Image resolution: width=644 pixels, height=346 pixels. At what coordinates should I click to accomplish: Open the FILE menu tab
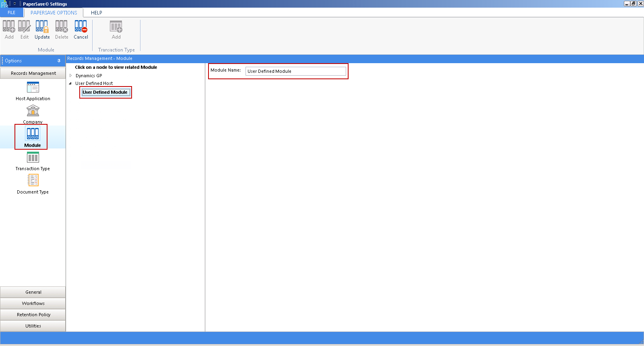coord(12,12)
